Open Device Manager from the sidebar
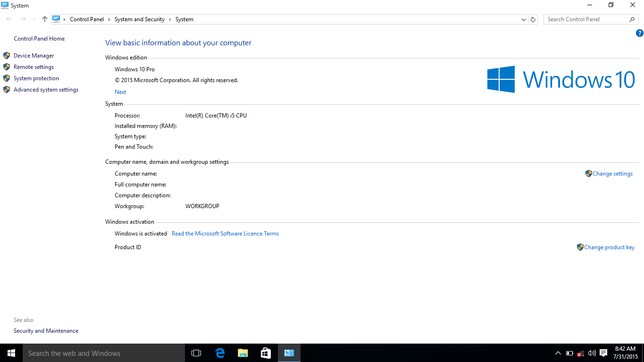The width and height of the screenshot is (644, 362). click(x=33, y=56)
